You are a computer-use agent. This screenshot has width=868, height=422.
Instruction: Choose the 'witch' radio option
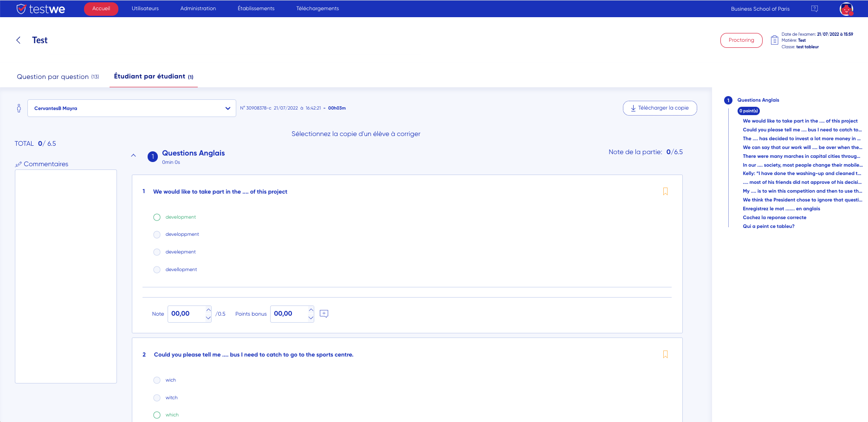tap(157, 398)
